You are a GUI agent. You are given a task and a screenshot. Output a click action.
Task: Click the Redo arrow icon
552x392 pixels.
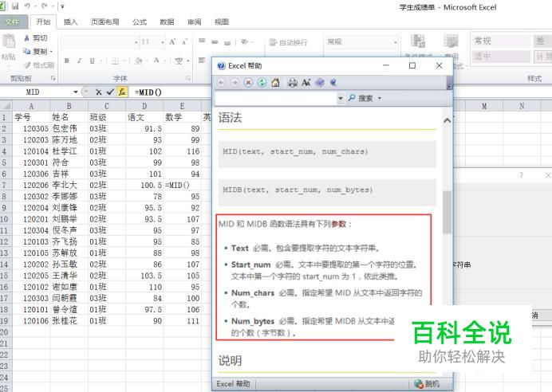(45, 6)
